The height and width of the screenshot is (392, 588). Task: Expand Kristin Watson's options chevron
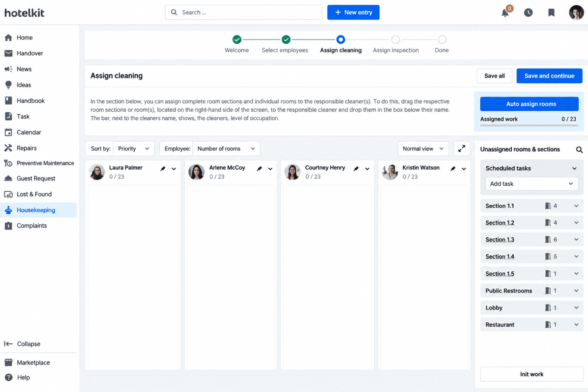point(464,169)
